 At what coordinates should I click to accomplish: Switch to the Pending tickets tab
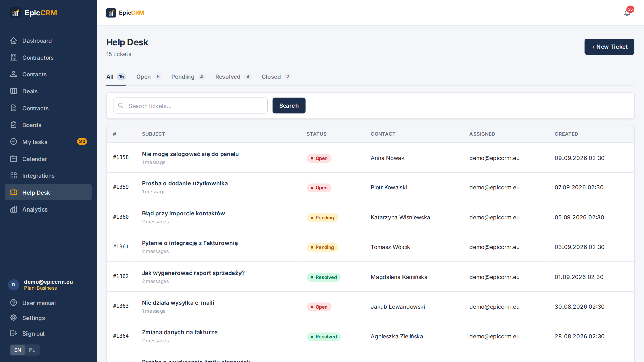click(x=188, y=77)
